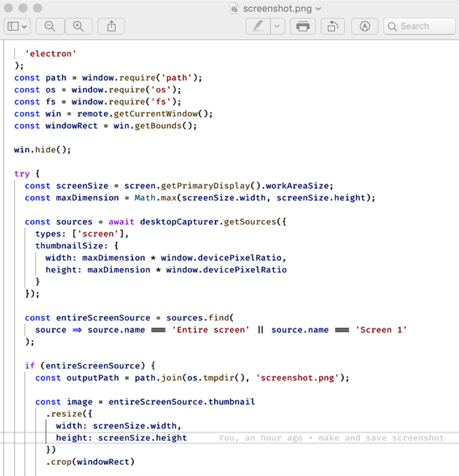Click the 'Entire screen' string
This screenshot has width=459, height=476.
(x=210, y=330)
